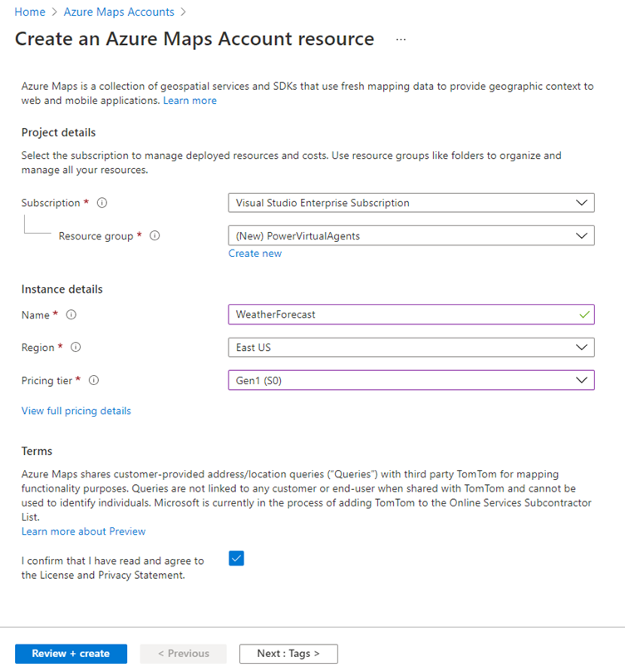Navigate to Azure Maps Accounts breadcrumb
This screenshot has height=672, width=625.
tap(119, 12)
